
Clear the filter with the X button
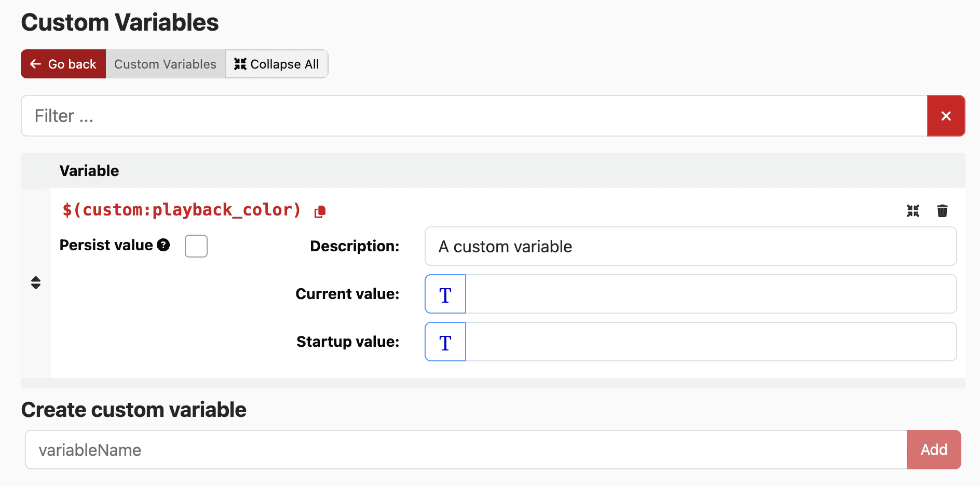pyautogui.click(x=946, y=116)
